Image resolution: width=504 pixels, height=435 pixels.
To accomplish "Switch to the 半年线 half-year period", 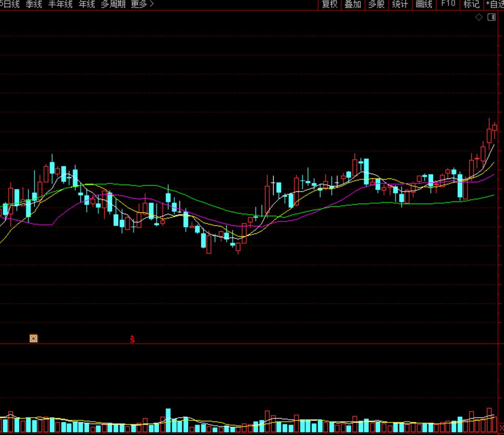I will (x=60, y=5).
